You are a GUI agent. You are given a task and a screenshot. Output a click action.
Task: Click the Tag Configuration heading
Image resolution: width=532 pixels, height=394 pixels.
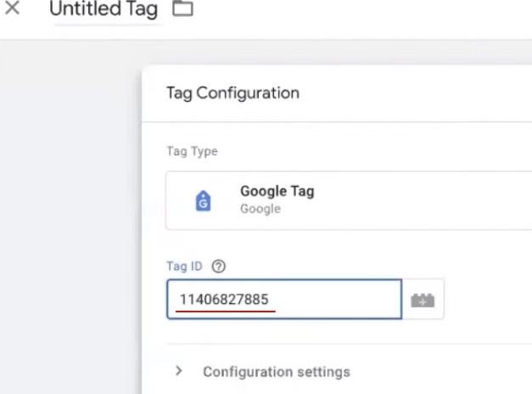(x=232, y=93)
